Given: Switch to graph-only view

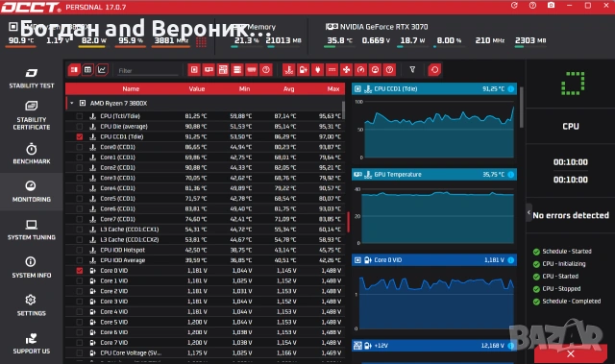Looking at the screenshot, I should [102, 70].
